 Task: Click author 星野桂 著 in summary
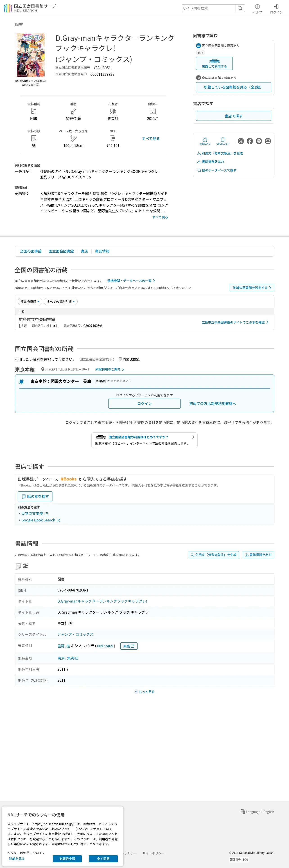tap(73, 119)
